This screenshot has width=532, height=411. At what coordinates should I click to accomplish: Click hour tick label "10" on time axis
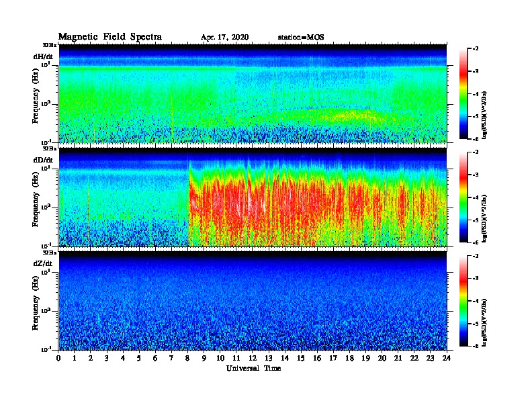click(x=220, y=359)
